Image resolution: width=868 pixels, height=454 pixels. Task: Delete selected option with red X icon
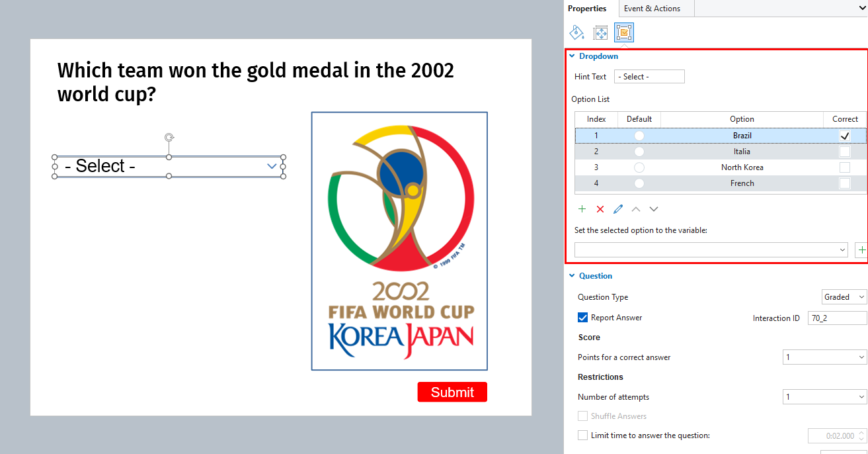click(x=600, y=209)
